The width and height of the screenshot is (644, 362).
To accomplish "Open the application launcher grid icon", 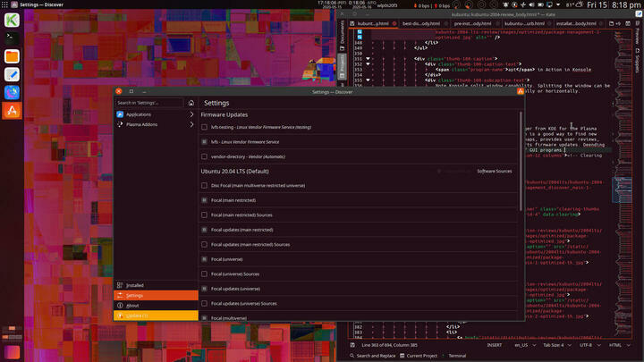I will (4, 4).
